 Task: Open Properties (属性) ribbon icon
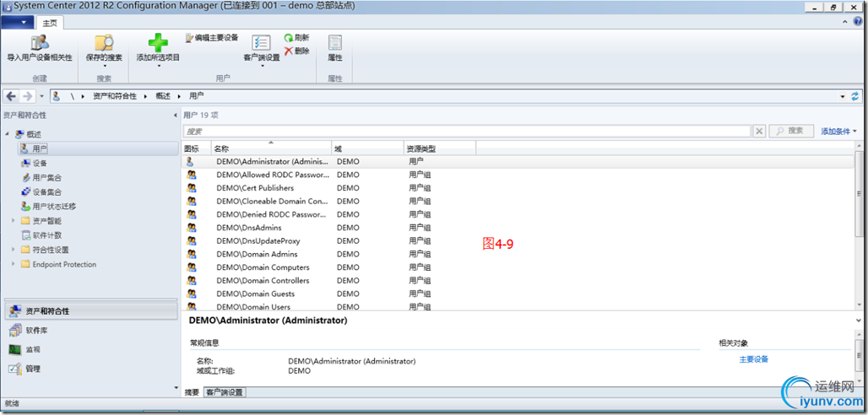coord(335,43)
